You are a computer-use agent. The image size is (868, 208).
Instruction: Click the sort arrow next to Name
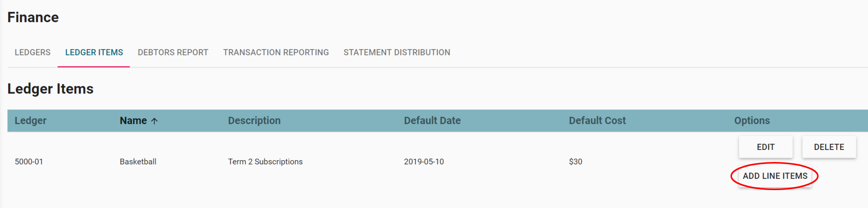(x=154, y=121)
